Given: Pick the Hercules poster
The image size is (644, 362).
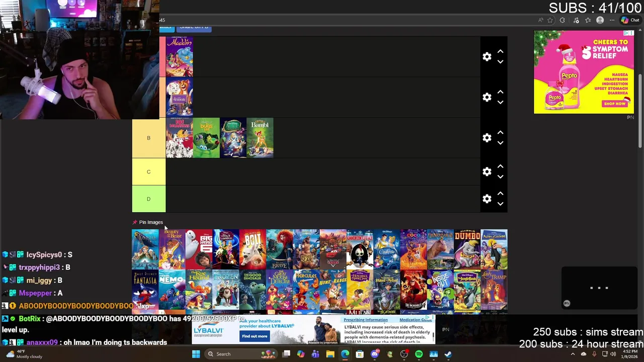Looking at the screenshot, I should tap(306, 290).
